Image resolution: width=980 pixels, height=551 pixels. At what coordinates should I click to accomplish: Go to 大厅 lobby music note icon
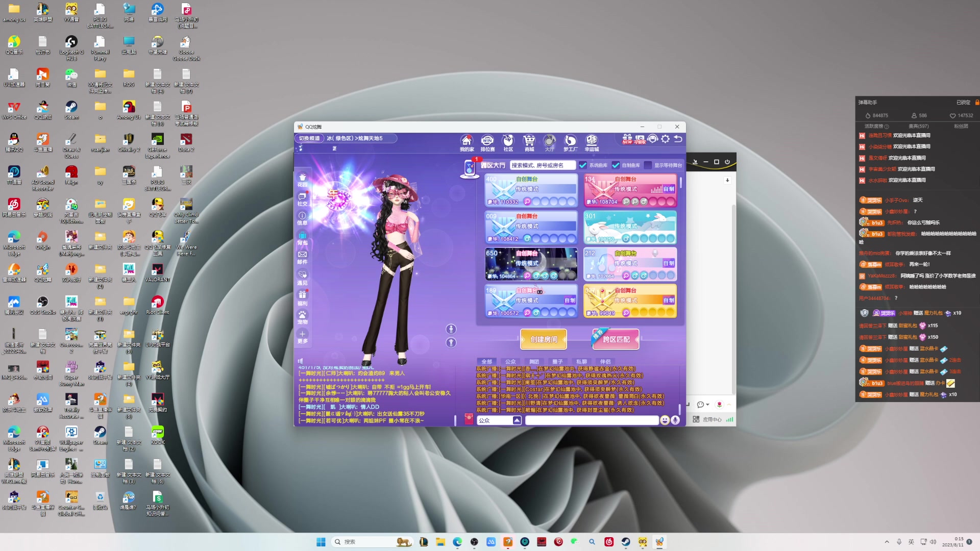(x=549, y=143)
